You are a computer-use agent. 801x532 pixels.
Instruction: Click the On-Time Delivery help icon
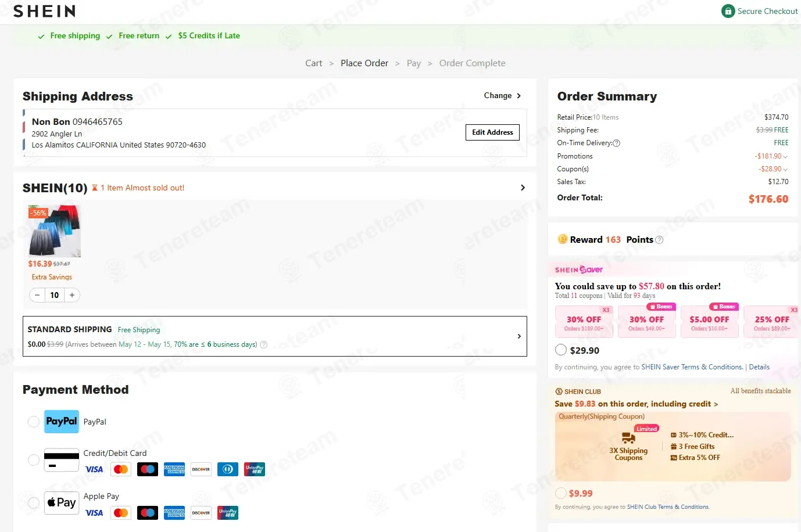click(x=617, y=143)
